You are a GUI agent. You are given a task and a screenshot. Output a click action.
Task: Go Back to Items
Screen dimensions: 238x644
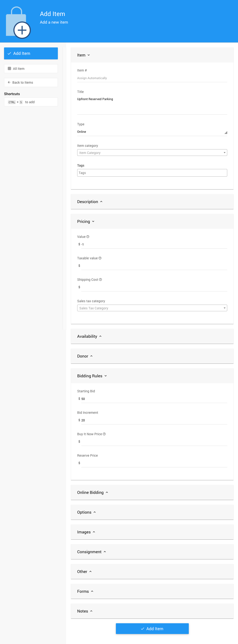(x=31, y=82)
